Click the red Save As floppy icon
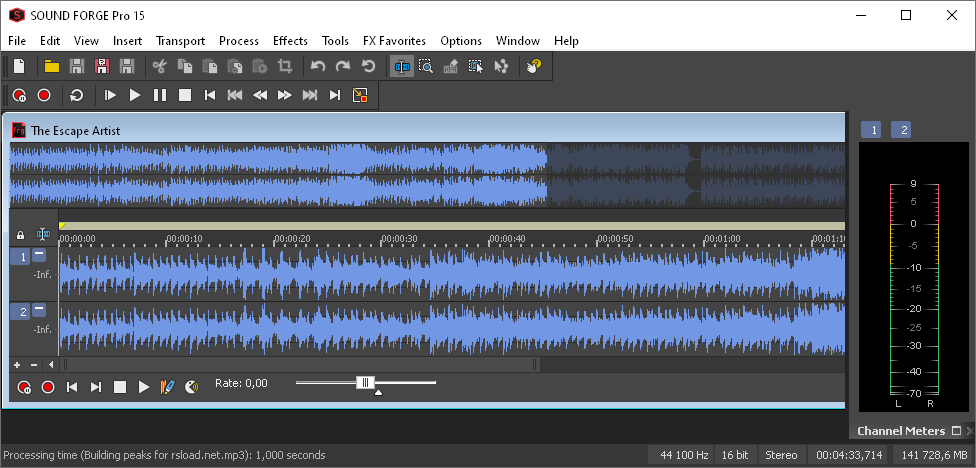Image resolution: width=976 pixels, height=468 pixels. point(101,66)
